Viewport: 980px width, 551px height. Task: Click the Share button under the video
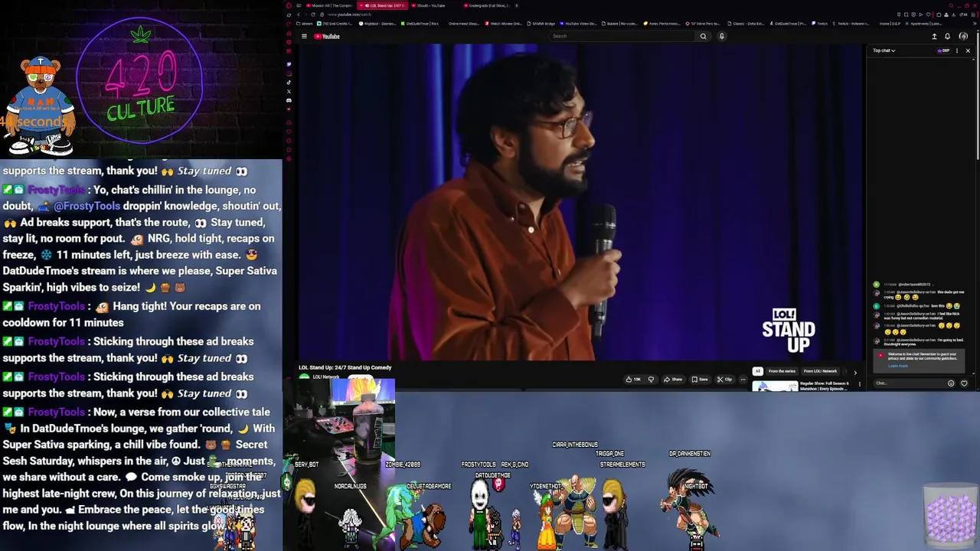(673, 380)
